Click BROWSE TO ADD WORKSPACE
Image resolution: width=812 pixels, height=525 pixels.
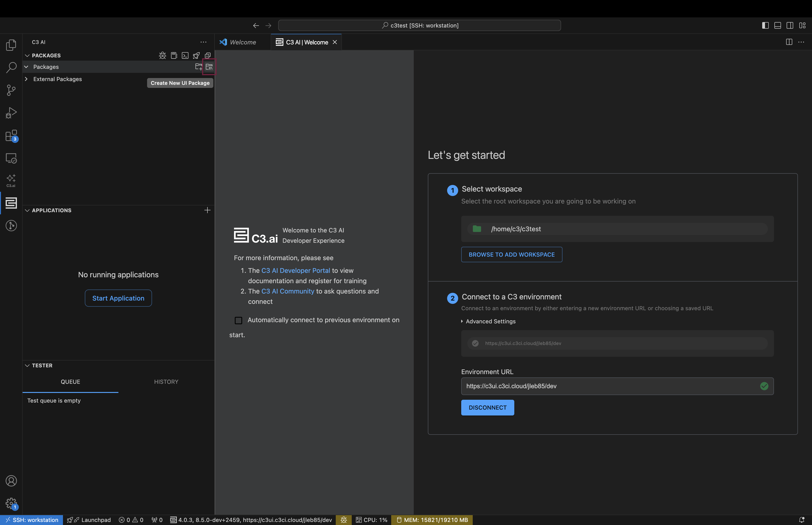(x=511, y=254)
